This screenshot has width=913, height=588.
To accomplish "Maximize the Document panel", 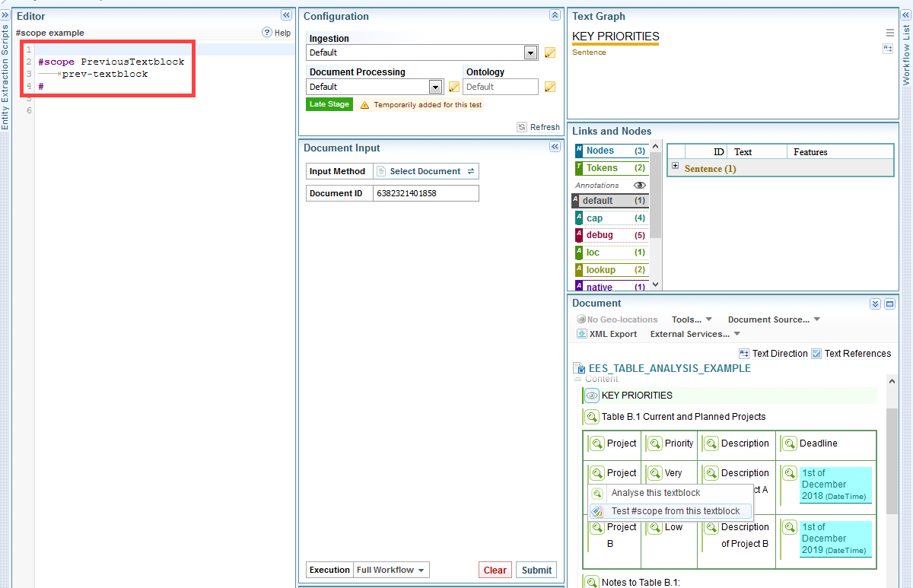I will coord(889,304).
